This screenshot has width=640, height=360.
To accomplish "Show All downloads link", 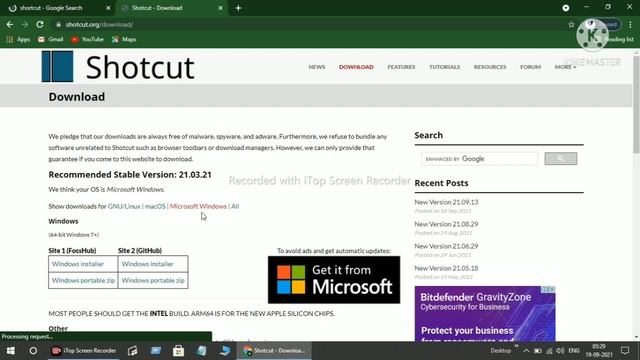I will [235, 206].
